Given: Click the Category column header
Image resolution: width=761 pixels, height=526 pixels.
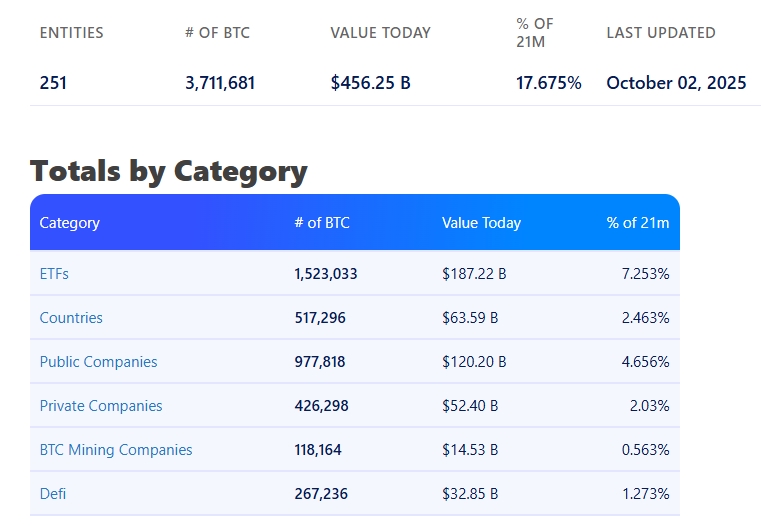Looking at the screenshot, I should [x=70, y=223].
